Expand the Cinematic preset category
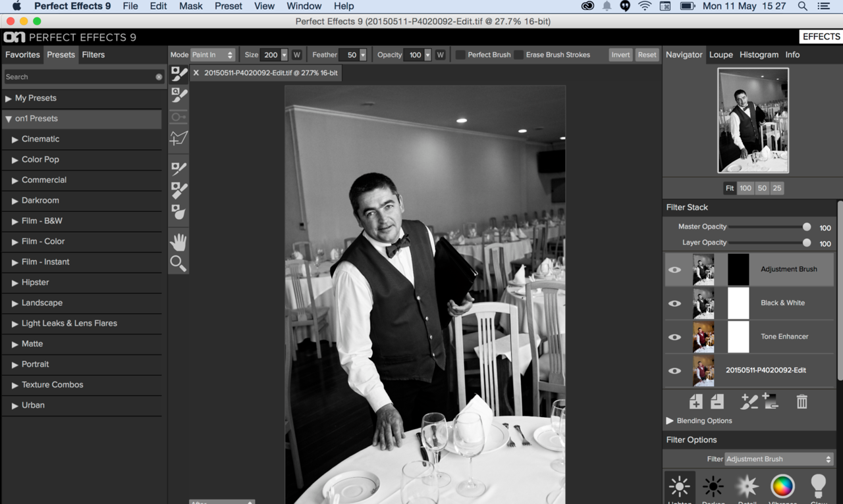 [x=15, y=139]
